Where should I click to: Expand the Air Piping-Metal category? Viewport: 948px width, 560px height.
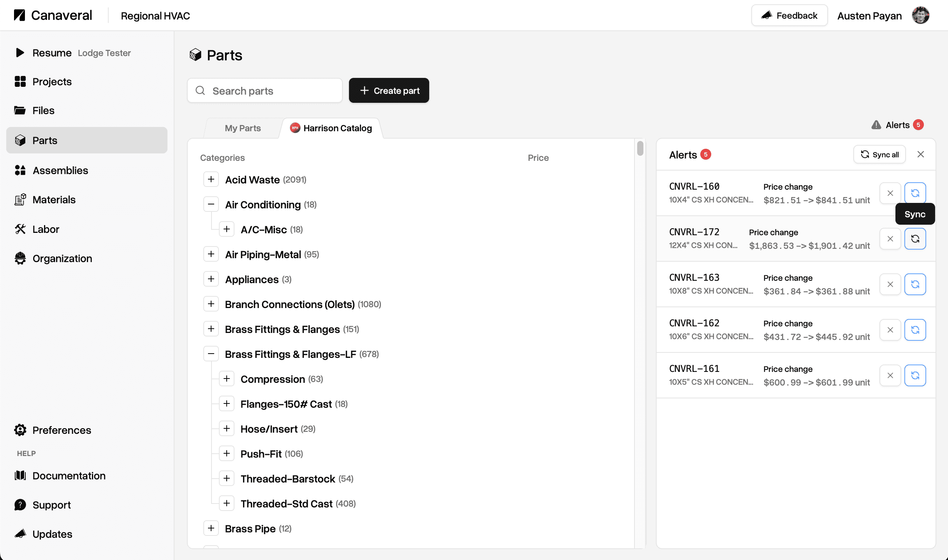pyautogui.click(x=211, y=254)
